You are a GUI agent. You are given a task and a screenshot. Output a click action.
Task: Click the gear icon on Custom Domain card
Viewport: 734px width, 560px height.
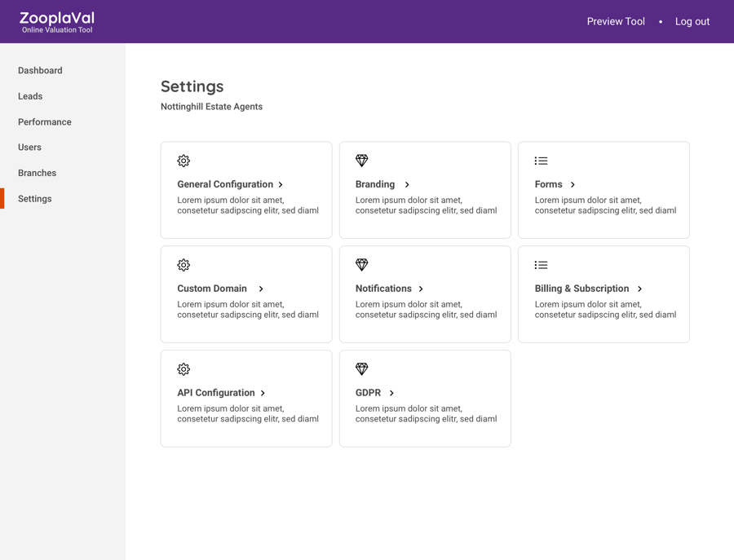(183, 265)
